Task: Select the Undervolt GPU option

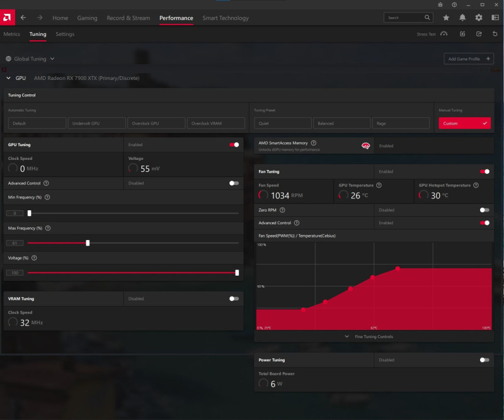Action: [97, 123]
